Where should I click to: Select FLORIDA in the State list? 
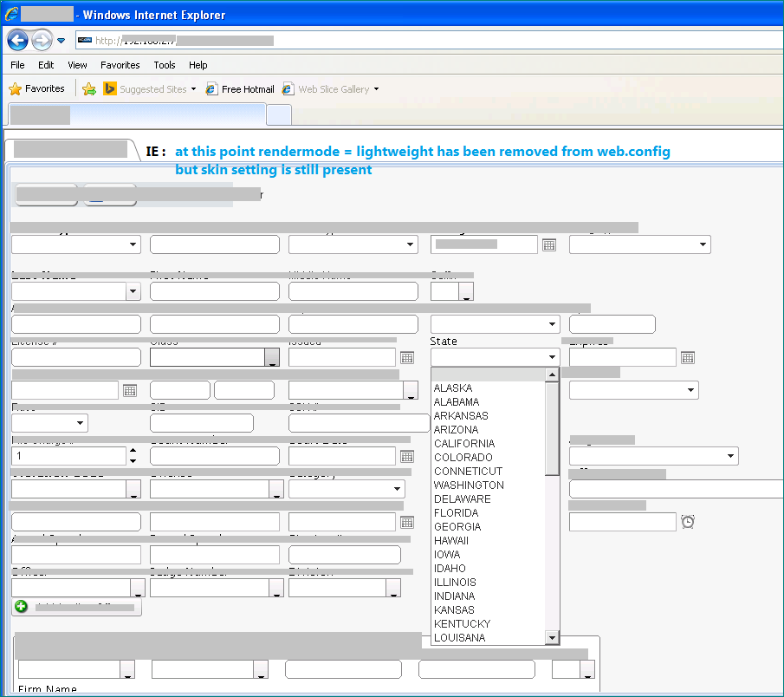(x=488, y=513)
